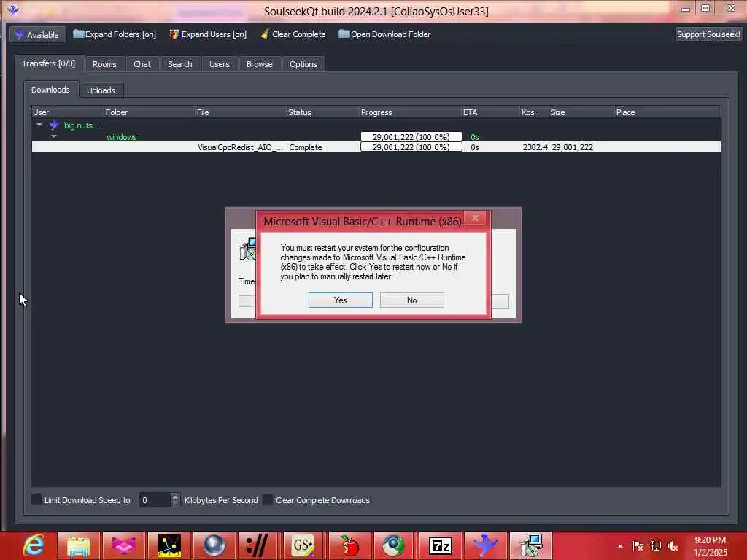747x560 pixels.
Task: Click the Kbs column header
Action: (534, 112)
